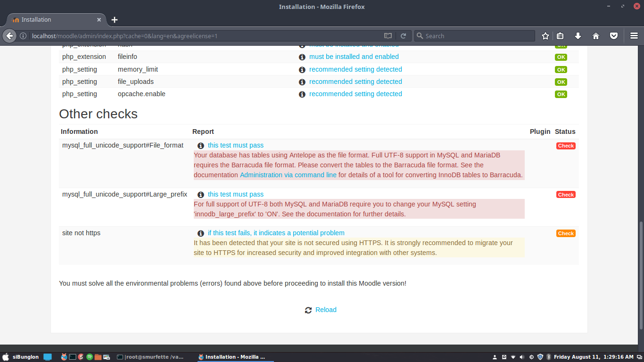Screen dimensions: 644x362
Task: Save page to Pocket icon
Action: pos(614,36)
